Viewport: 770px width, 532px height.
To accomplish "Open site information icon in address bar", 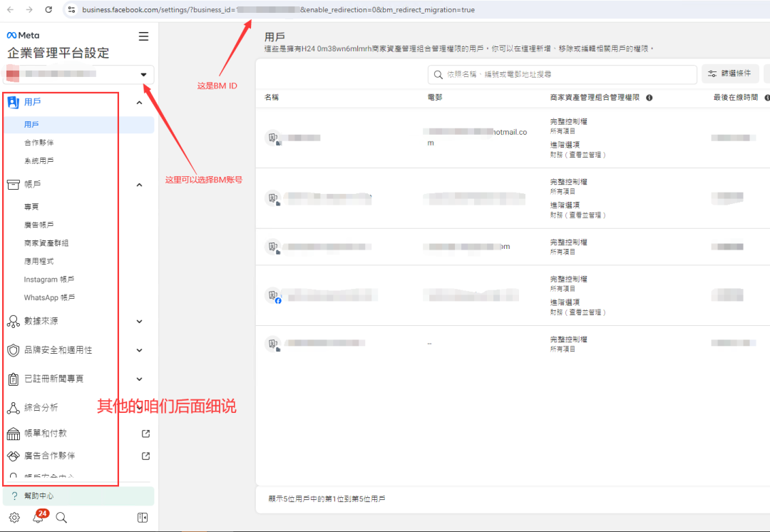I will [x=72, y=10].
